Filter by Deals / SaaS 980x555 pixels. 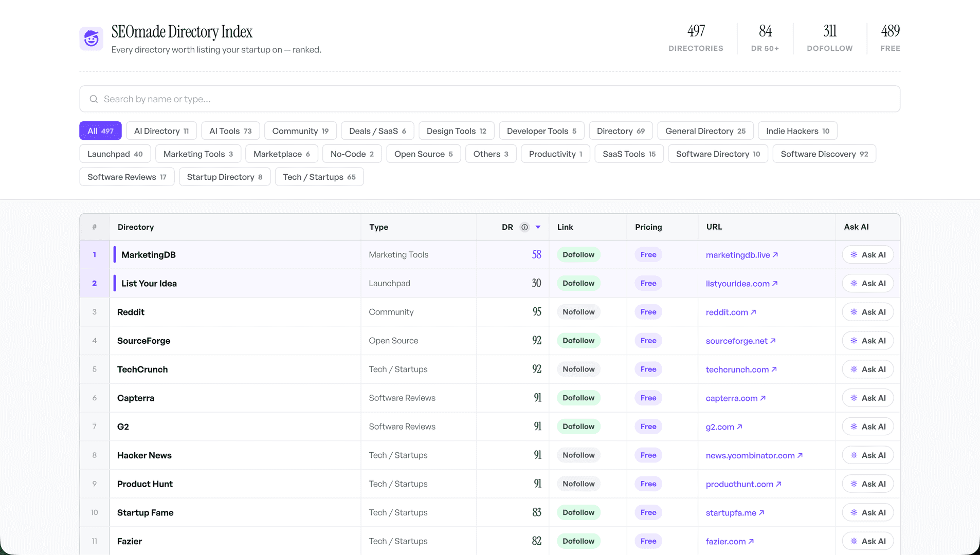click(377, 131)
